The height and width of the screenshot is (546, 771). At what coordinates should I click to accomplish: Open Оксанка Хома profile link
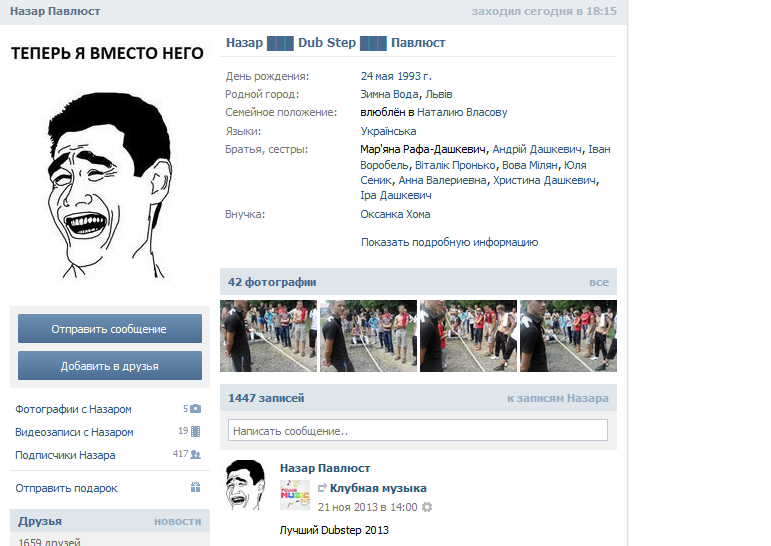point(395,214)
